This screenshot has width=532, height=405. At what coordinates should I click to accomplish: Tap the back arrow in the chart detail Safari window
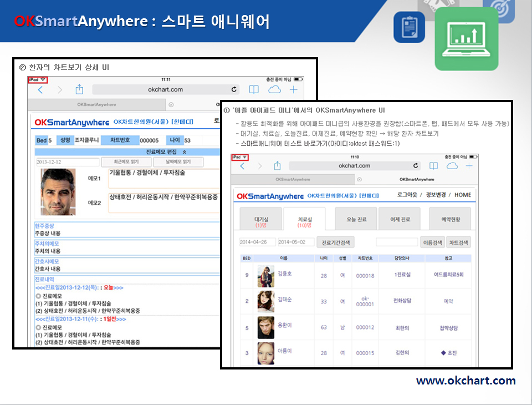coord(40,90)
